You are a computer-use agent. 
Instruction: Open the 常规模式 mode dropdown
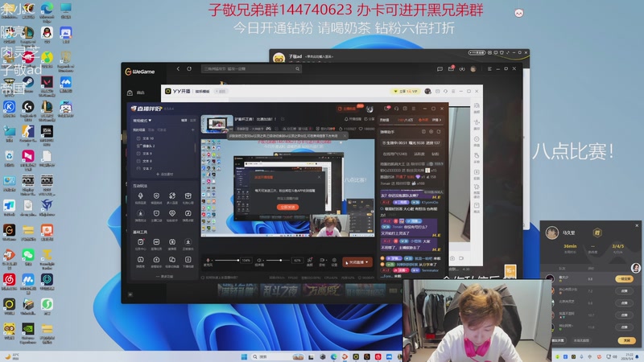[142, 120]
